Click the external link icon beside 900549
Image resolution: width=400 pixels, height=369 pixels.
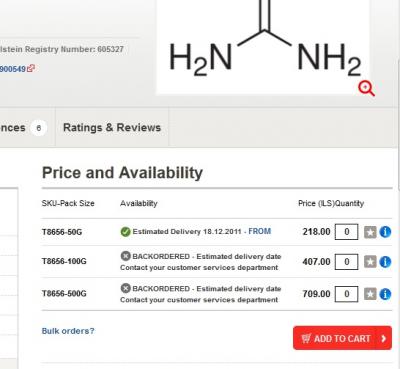click(x=31, y=68)
